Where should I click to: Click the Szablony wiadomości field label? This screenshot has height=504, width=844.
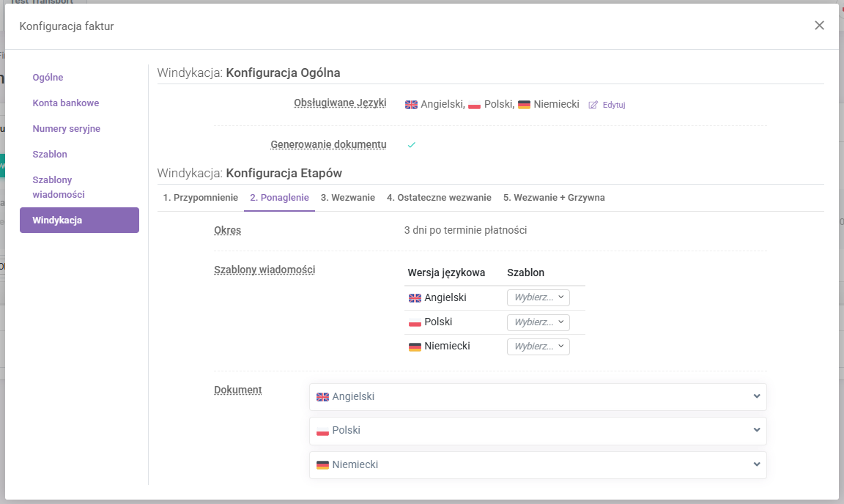[x=264, y=270]
